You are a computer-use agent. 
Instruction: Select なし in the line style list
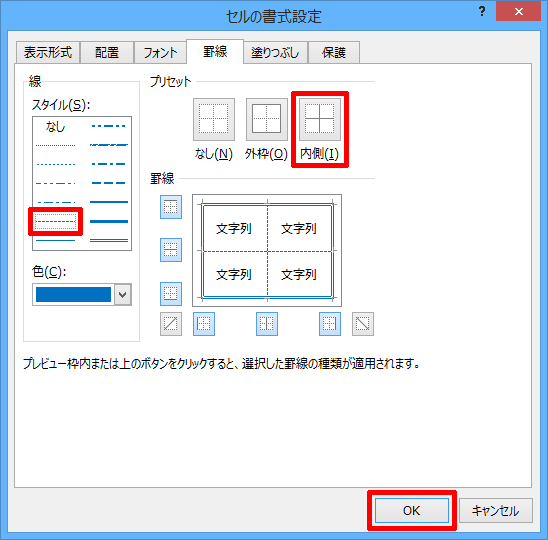[x=56, y=127]
